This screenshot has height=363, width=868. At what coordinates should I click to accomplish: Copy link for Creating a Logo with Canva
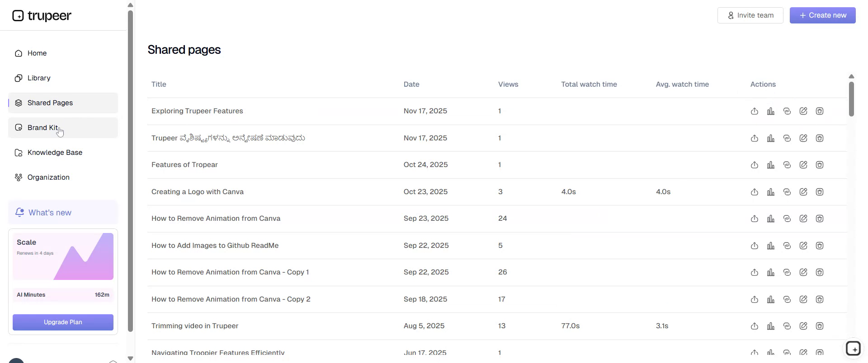787,192
